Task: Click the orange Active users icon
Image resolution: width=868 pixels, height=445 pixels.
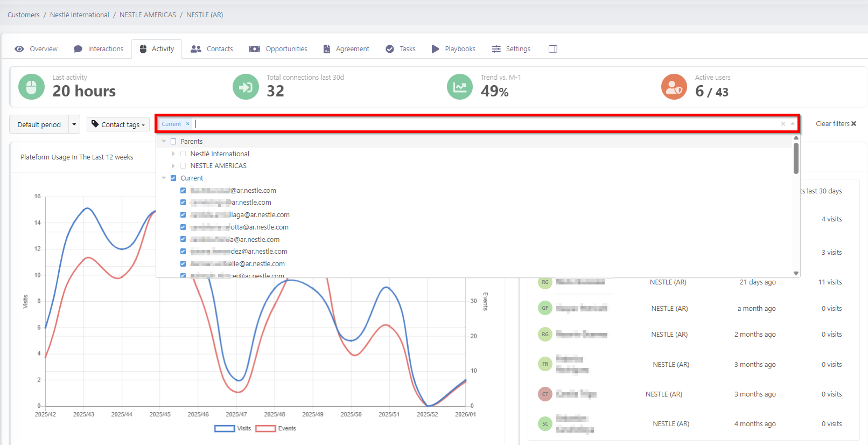Action: click(674, 87)
